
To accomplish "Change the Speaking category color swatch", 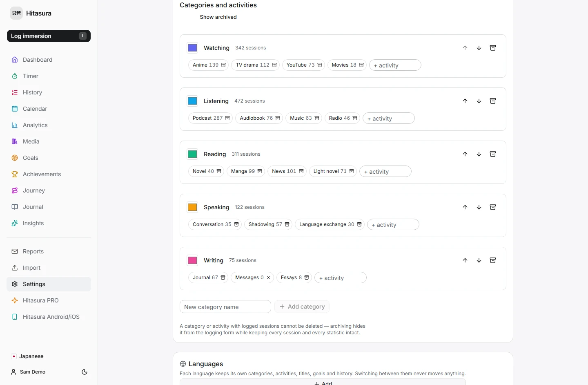I will tap(192, 207).
